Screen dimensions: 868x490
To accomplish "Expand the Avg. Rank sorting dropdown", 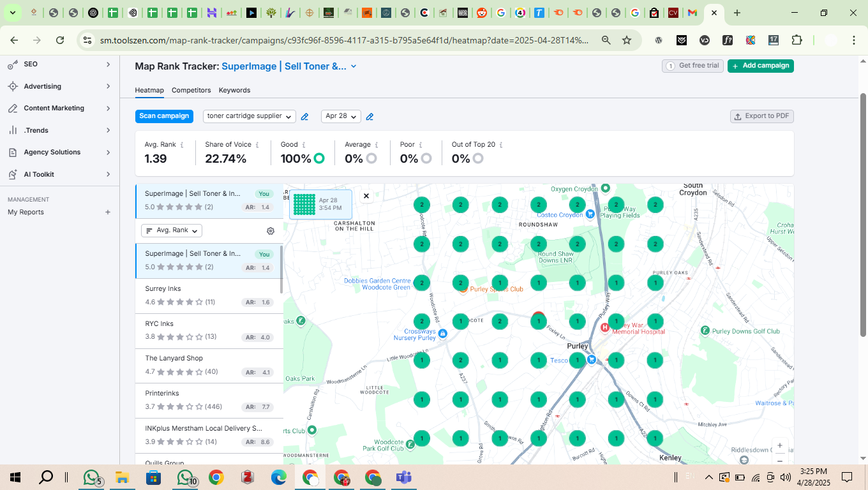I will coord(171,230).
